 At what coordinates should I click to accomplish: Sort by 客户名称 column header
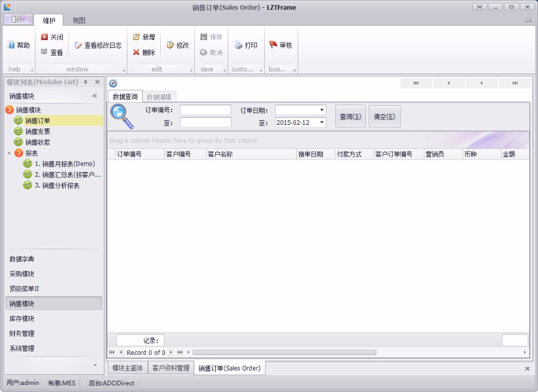pos(252,154)
